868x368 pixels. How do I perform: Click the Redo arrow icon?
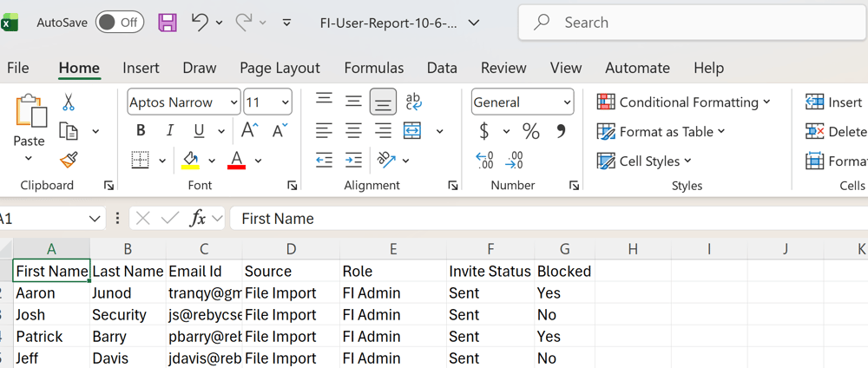click(244, 23)
